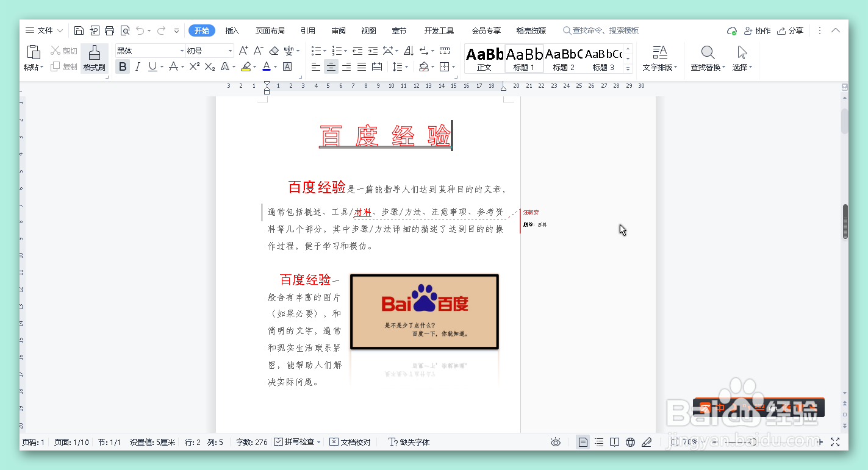Viewport: 868px width, 470px height.
Task: Apply Subscript X₂ formatting
Action: point(209,66)
